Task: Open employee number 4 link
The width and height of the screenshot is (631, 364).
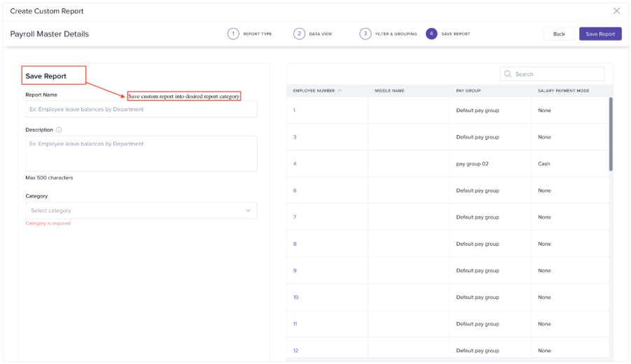Action: (295, 164)
